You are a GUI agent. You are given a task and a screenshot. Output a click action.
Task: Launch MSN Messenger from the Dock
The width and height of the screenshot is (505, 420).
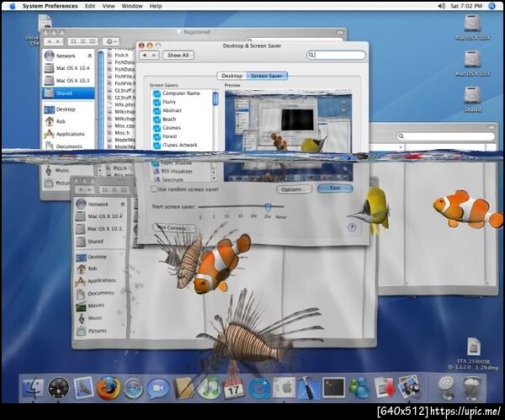pyautogui.click(x=359, y=388)
